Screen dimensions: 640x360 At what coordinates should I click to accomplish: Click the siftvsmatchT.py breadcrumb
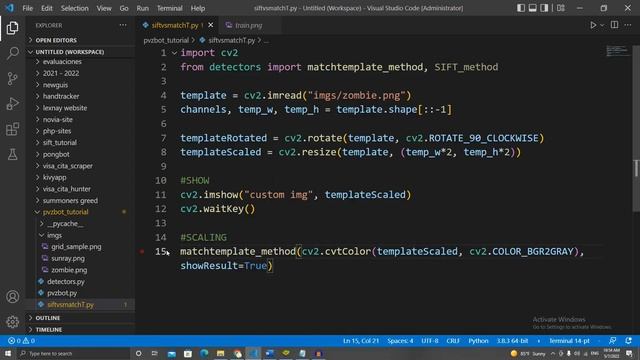click(231, 40)
